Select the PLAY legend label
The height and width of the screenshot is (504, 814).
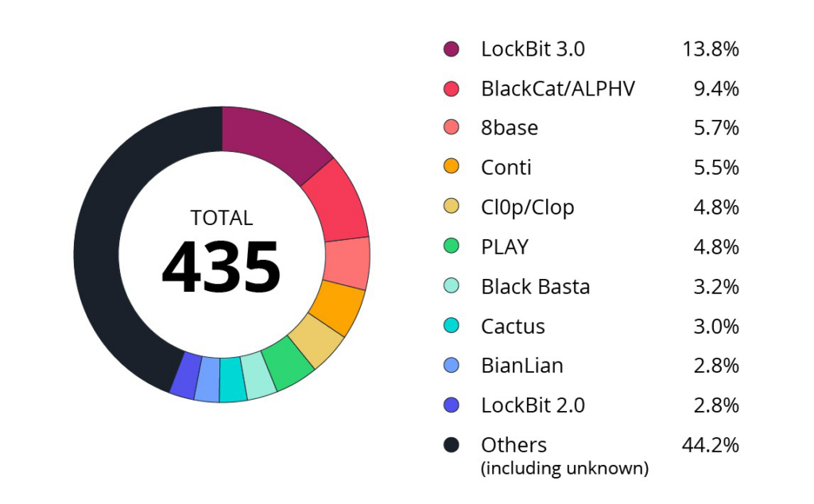pos(505,246)
